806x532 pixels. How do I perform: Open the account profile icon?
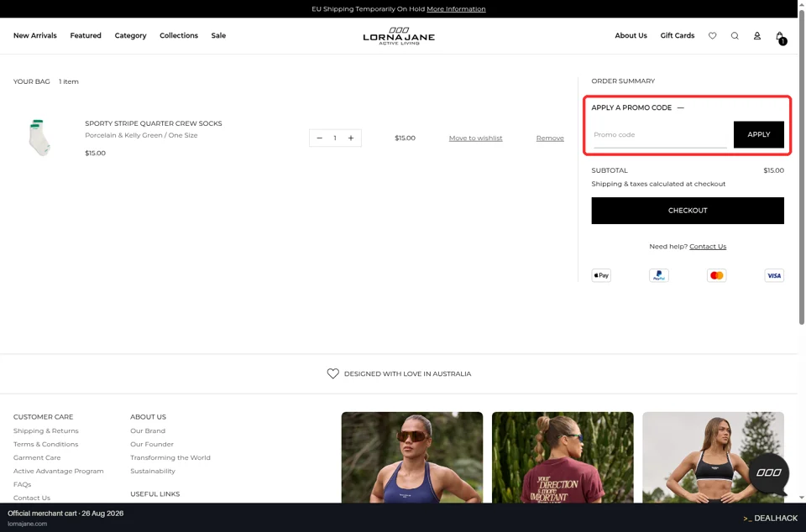pos(757,35)
